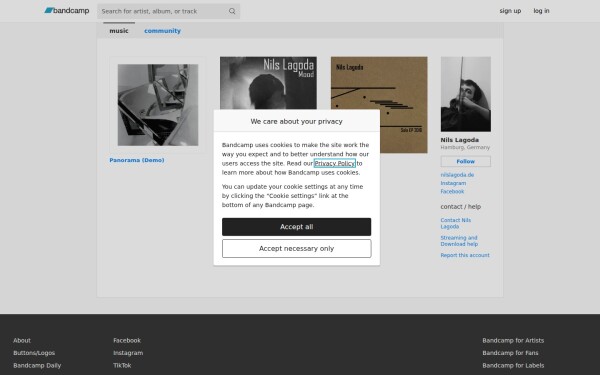
Task: Open the TikTok footer link
Action: pos(122,365)
